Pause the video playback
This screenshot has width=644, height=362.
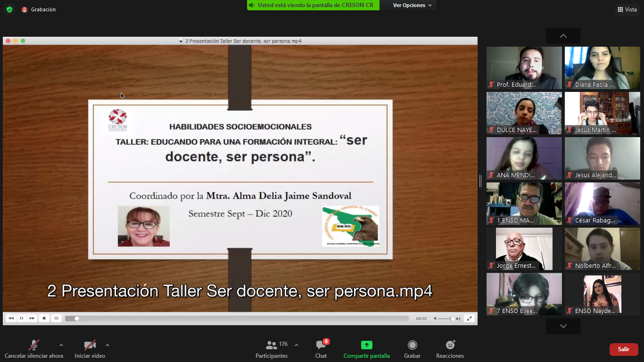point(21,319)
